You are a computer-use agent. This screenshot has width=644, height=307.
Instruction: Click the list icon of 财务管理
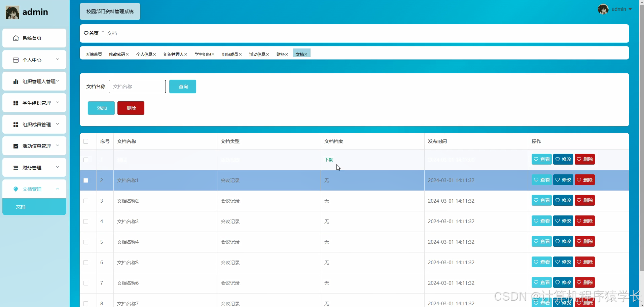point(15,168)
